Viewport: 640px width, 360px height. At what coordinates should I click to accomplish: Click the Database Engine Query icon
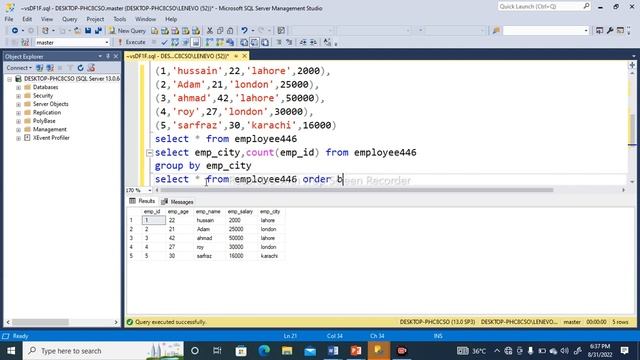(154, 31)
